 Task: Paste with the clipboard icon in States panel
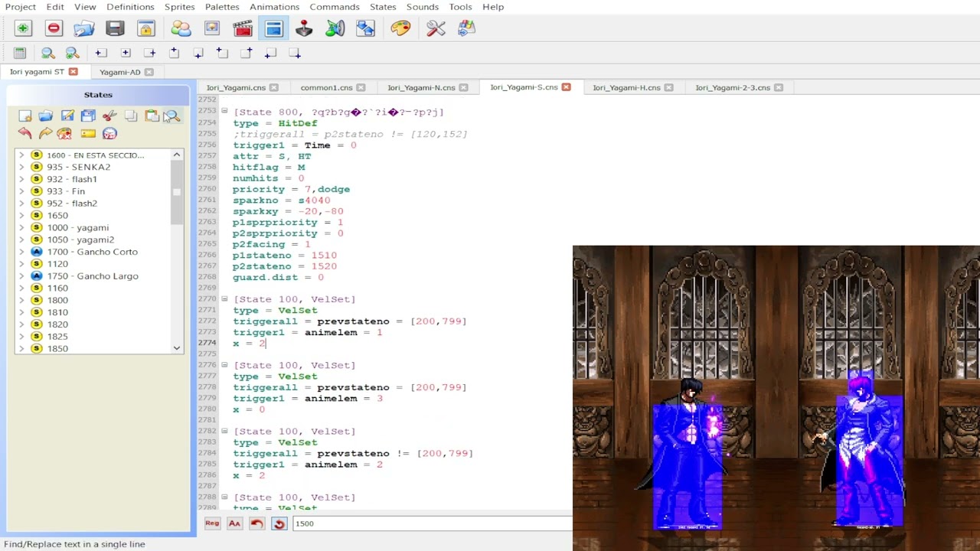click(x=152, y=116)
